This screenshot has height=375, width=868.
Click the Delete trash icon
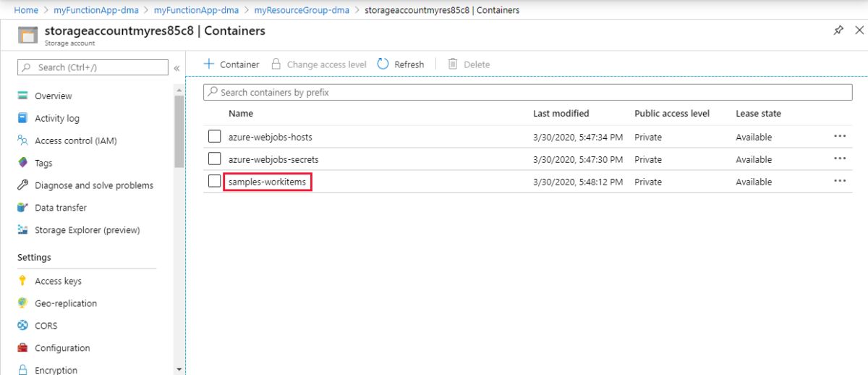point(453,64)
